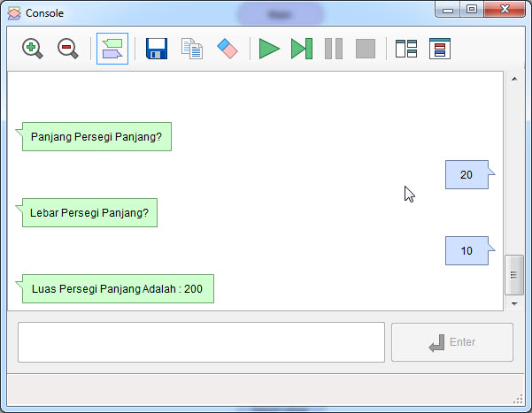Click the gray Pause button
532x413 pixels.
pos(334,49)
